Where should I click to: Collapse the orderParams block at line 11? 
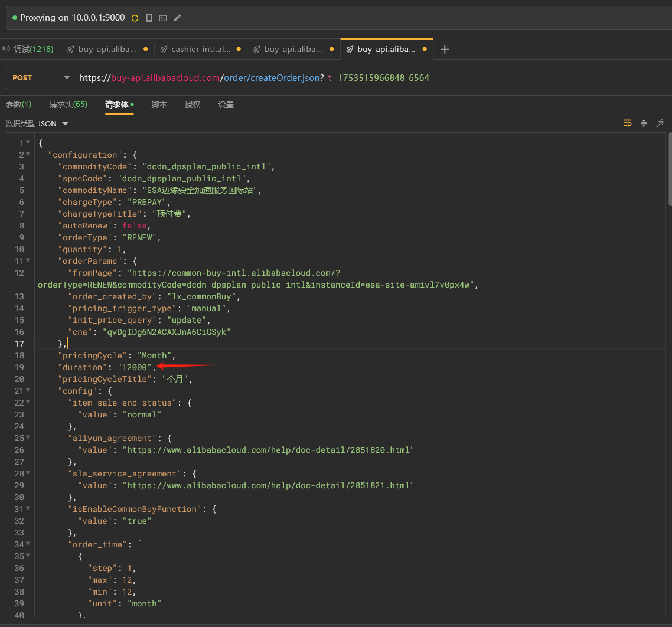[x=28, y=260]
